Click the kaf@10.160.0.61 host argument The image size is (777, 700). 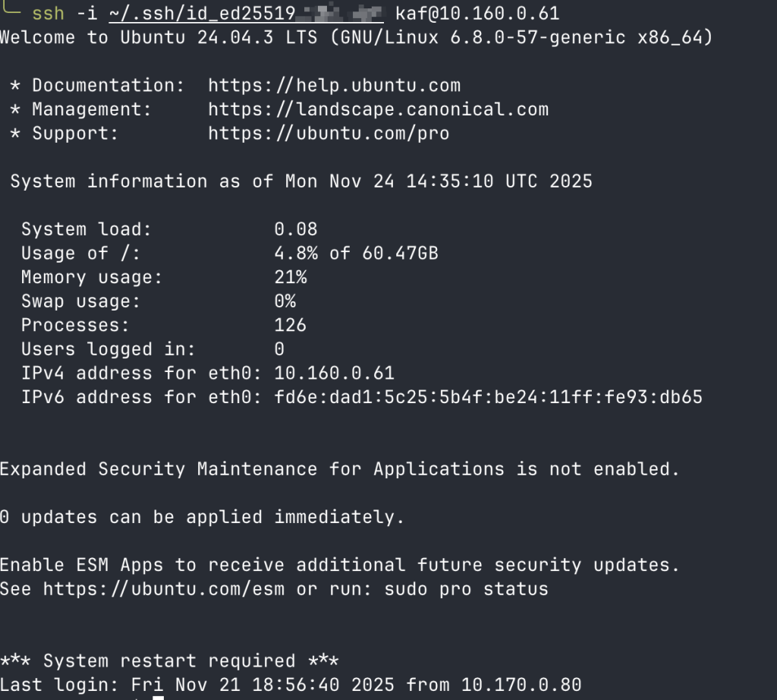point(477,14)
